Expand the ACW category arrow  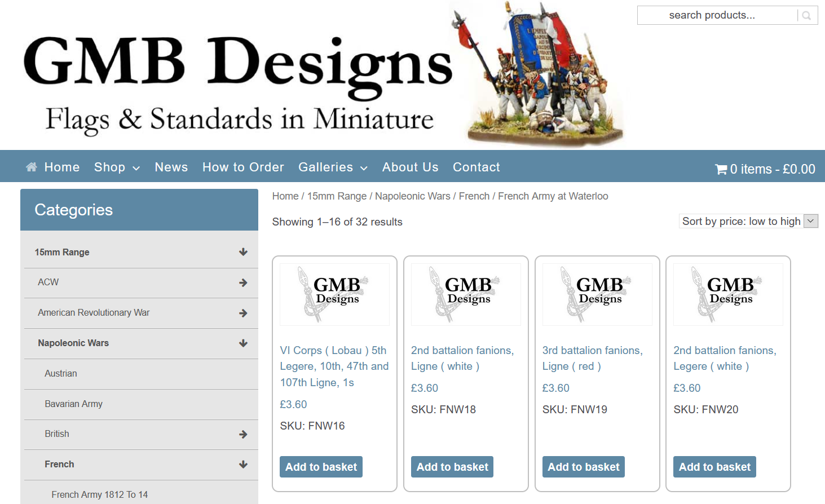(x=243, y=282)
